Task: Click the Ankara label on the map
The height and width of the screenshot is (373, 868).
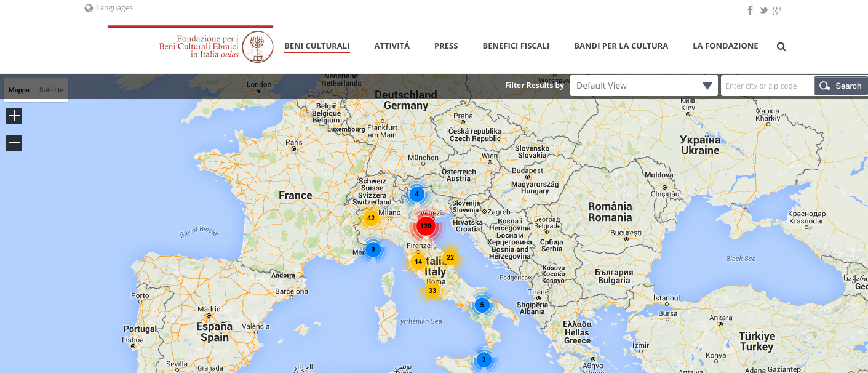Action: tap(721, 318)
